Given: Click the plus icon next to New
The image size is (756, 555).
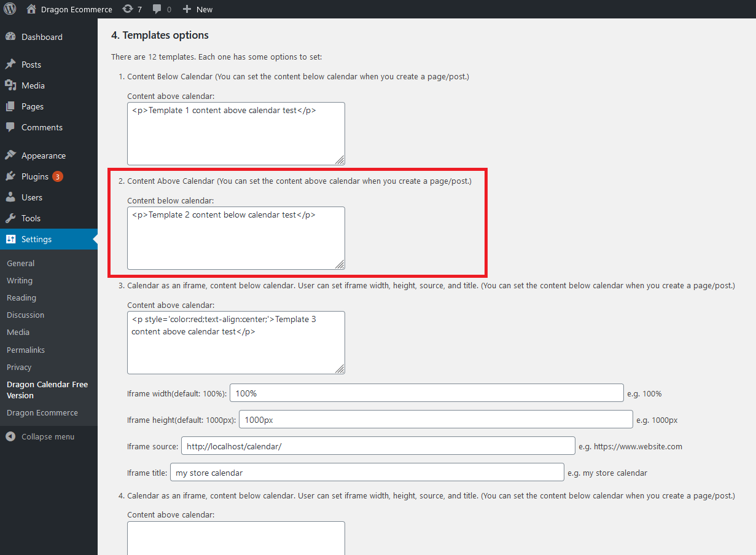Looking at the screenshot, I should (x=187, y=9).
